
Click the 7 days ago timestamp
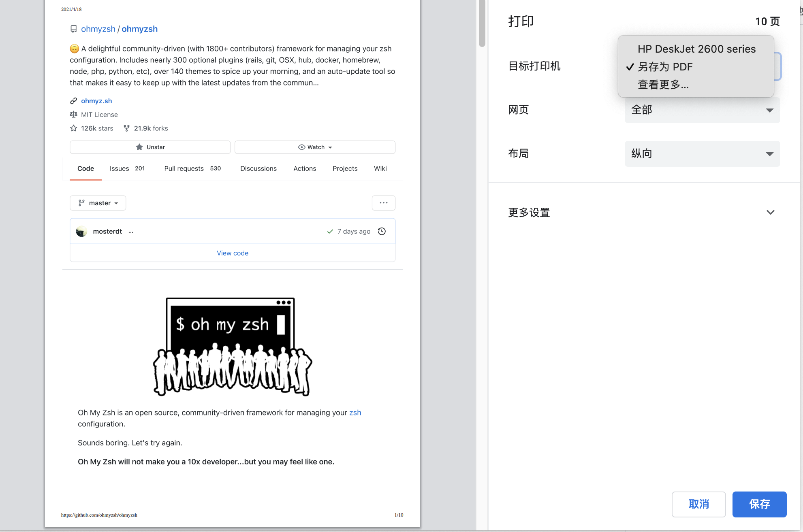[354, 231]
